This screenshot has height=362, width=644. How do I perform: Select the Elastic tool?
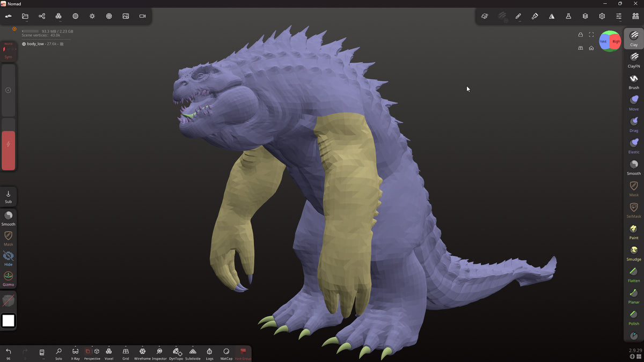(634, 146)
